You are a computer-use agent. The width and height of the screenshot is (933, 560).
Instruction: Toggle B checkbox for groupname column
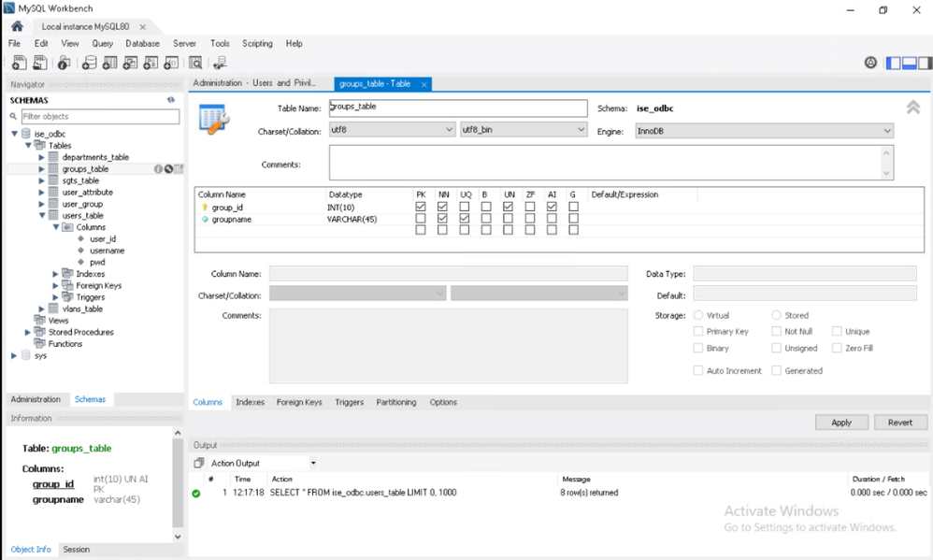pyautogui.click(x=486, y=219)
